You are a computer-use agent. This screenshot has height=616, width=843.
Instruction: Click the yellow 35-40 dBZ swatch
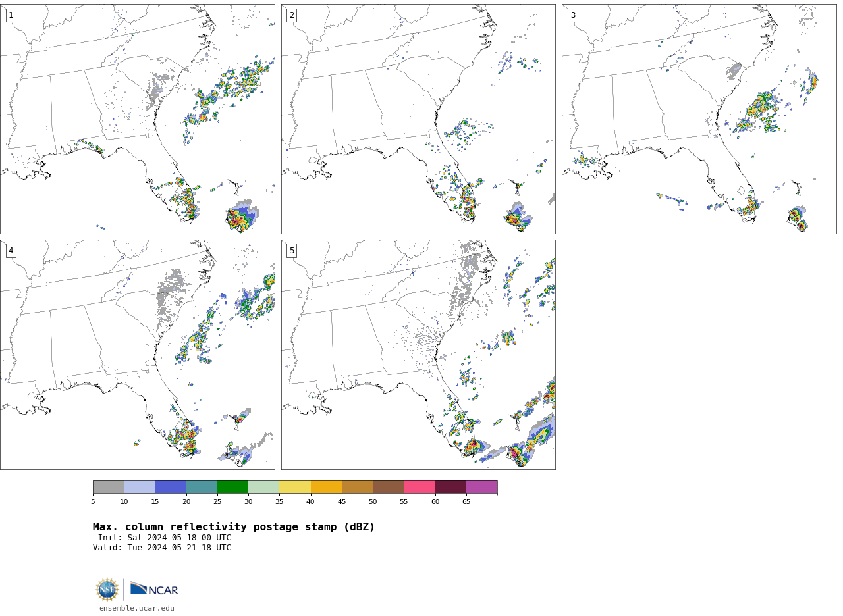(x=295, y=487)
